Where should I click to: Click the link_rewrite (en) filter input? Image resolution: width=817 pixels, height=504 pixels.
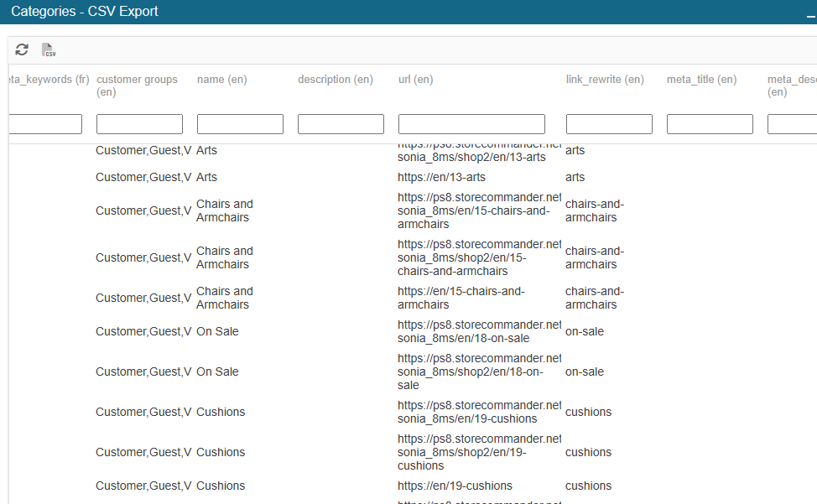click(x=609, y=124)
